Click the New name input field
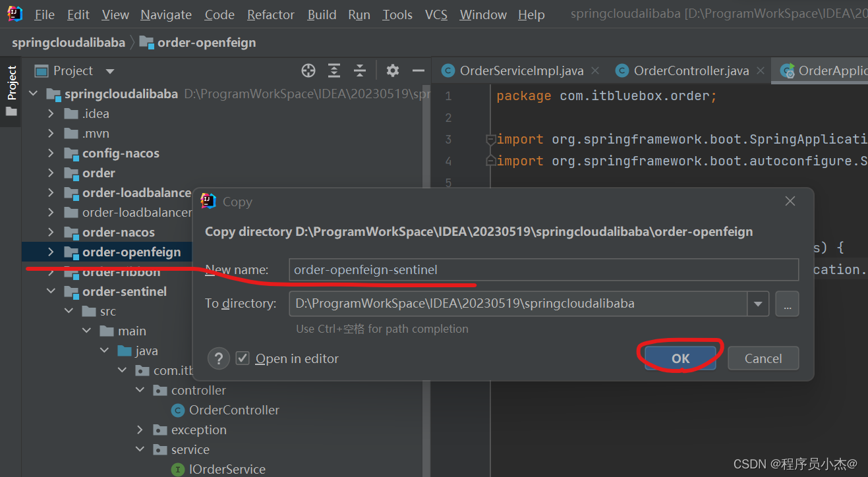The width and height of the screenshot is (868, 477). (544, 270)
